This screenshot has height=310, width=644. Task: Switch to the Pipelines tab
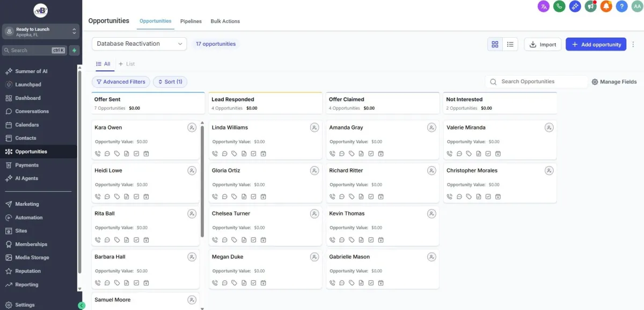(191, 21)
